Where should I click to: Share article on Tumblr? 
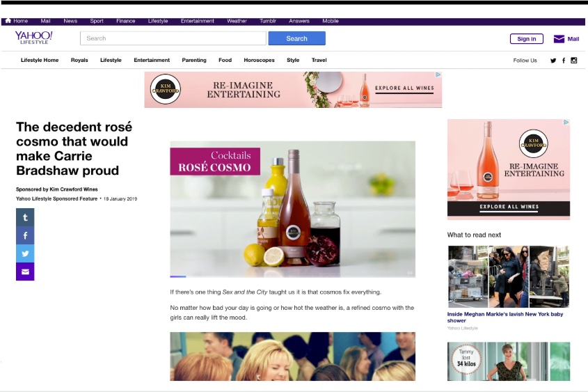(25, 217)
